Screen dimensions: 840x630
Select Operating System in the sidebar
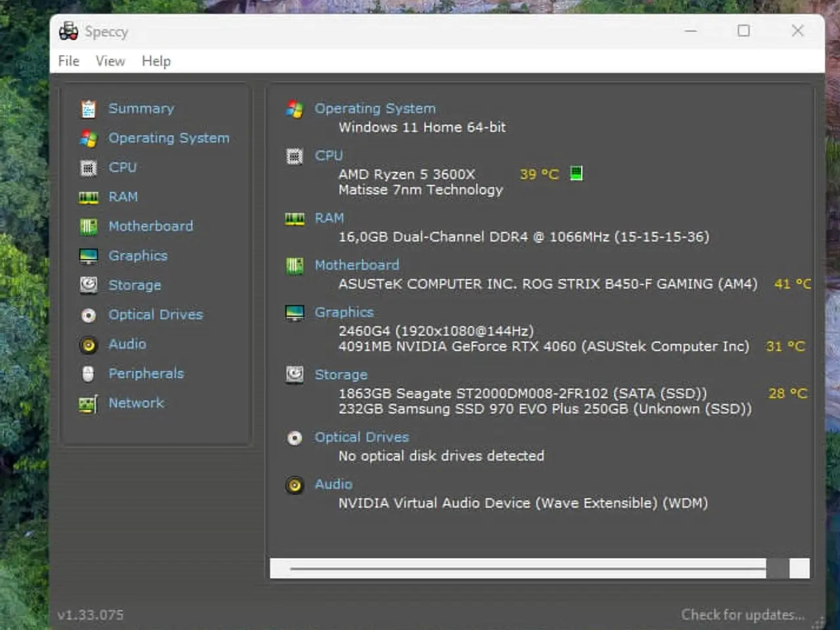coord(169,138)
